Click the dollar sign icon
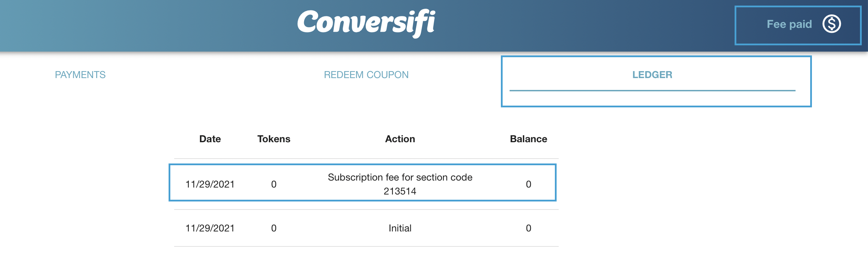This screenshot has height=267, width=868. [831, 24]
